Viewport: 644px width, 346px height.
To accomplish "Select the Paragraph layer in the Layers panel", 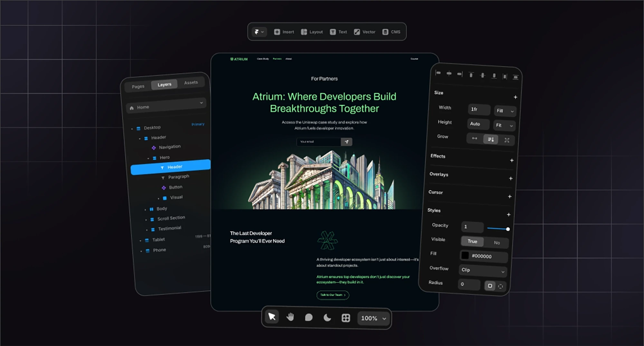I will pos(179,177).
